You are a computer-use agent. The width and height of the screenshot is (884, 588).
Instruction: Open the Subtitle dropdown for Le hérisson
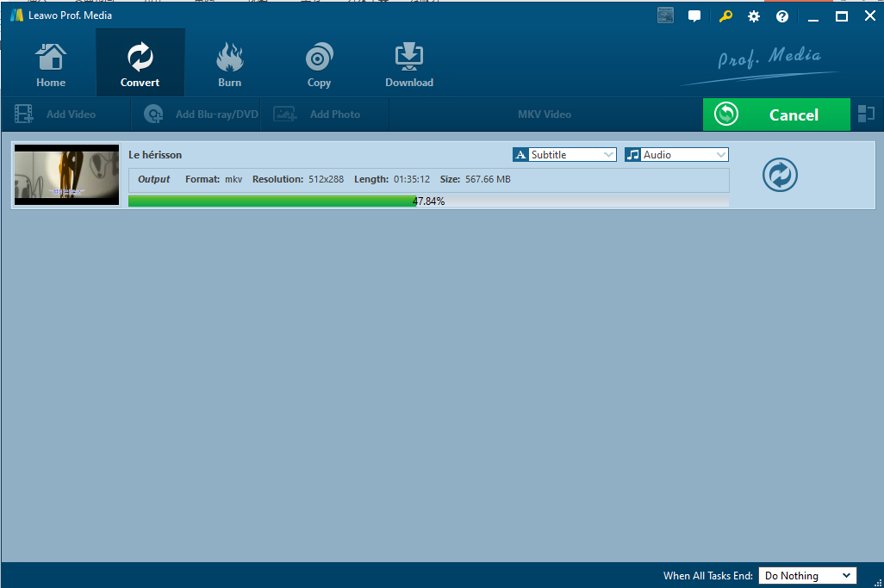(x=564, y=154)
